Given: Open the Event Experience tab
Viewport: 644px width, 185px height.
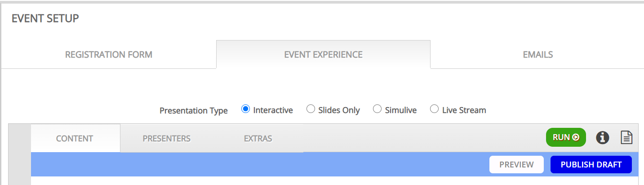Looking at the screenshot, I should (x=323, y=55).
